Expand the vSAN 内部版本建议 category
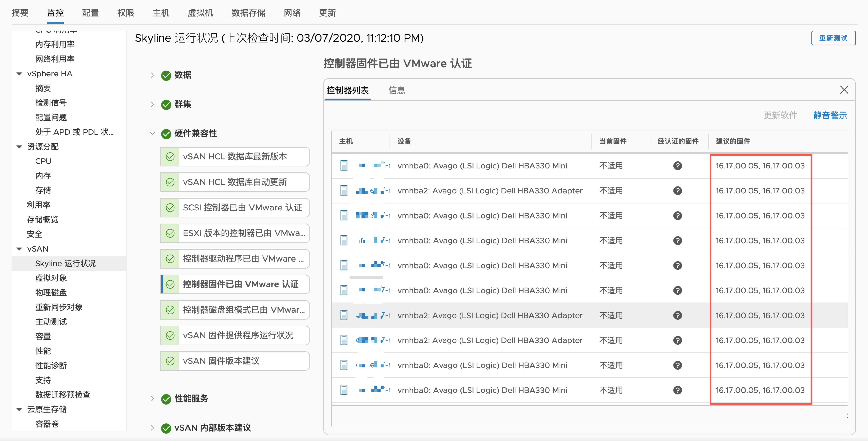Image resolution: width=868 pixels, height=441 pixels. pos(152,428)
